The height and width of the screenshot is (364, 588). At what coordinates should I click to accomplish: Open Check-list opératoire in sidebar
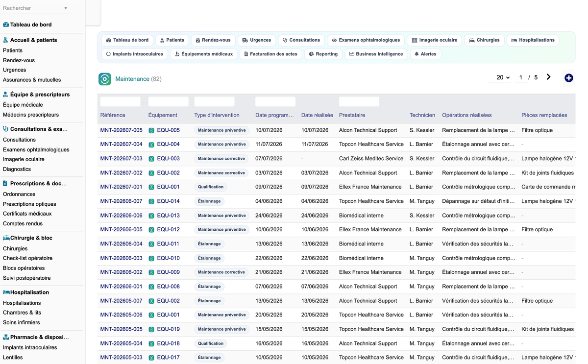coord(27,258)
